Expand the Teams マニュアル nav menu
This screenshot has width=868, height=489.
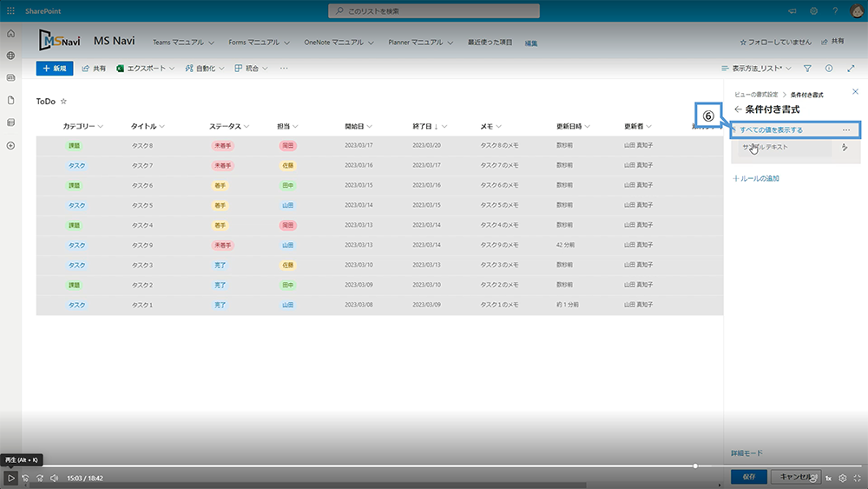coord(183,43)
